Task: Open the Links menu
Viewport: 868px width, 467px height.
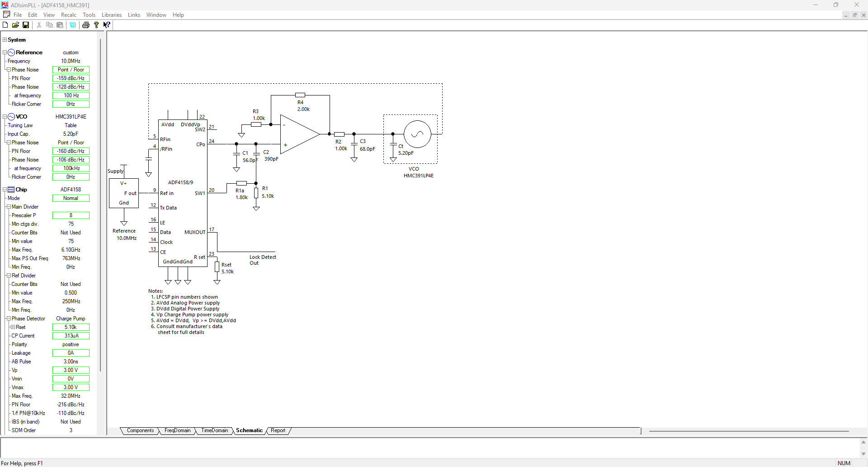Action: [134, 15]
